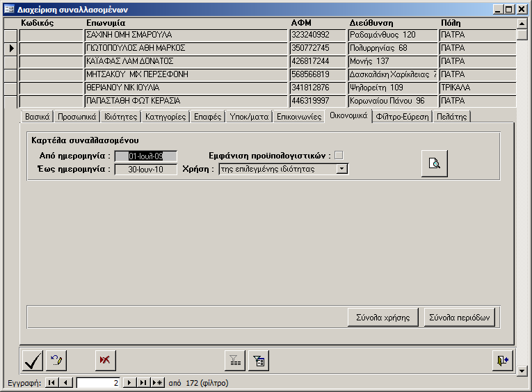Click the vertical scrollbar down arrow

point(522,371)
